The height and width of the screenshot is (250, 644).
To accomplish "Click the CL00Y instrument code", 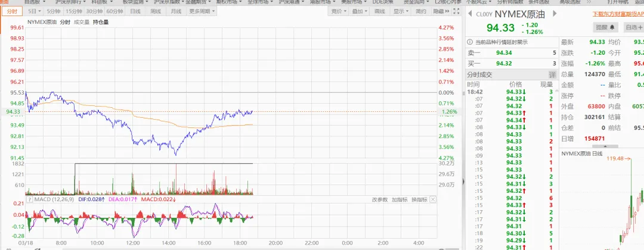I will tap(484, 14).
